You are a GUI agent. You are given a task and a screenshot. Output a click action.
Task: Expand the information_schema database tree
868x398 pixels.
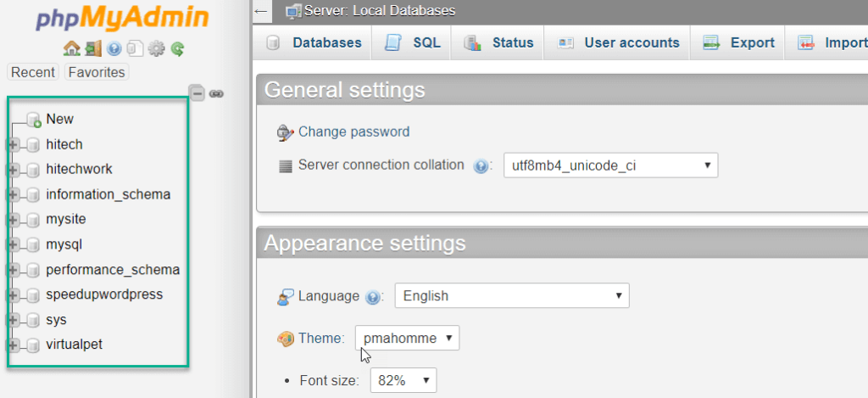click(13, 195)
